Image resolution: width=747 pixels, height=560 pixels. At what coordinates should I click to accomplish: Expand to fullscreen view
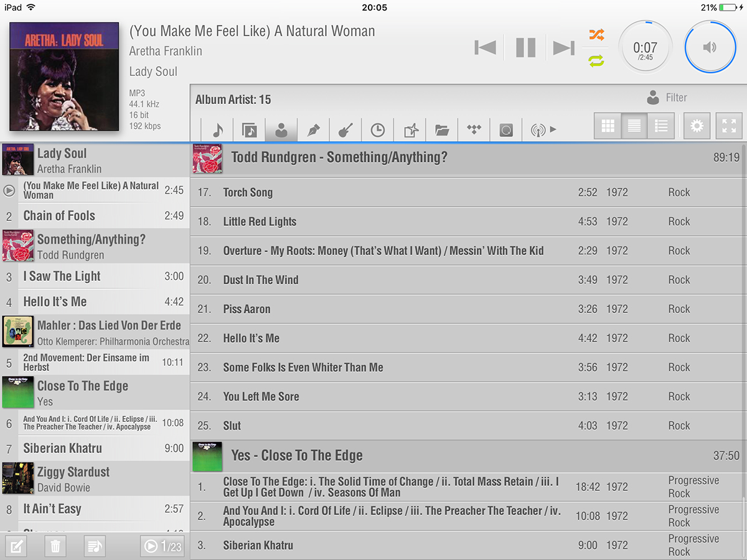(729, 126)
